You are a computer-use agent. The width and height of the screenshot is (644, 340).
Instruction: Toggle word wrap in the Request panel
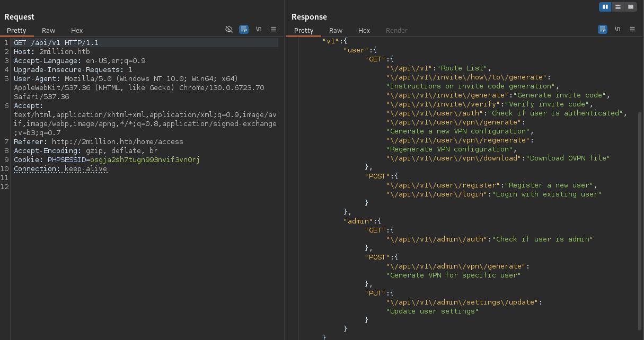(x=244, y=30)
